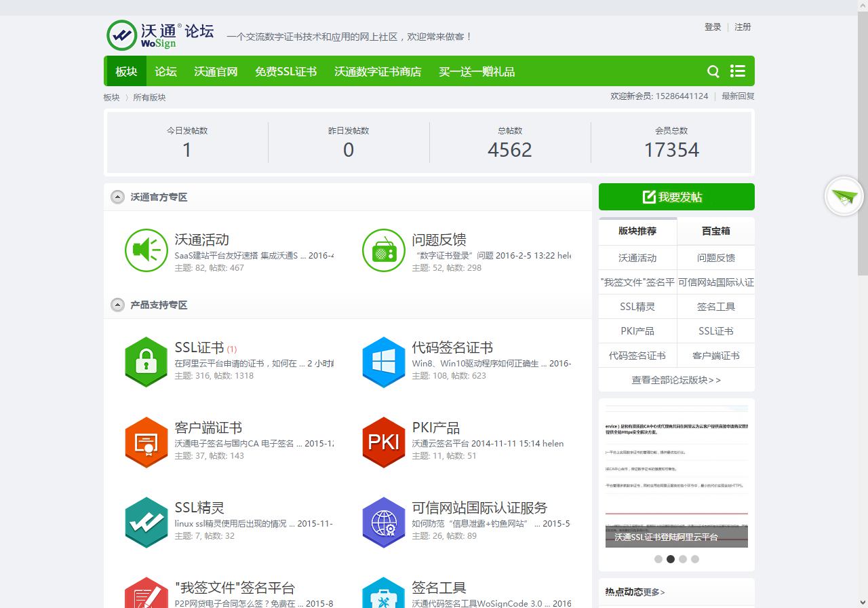Select 客户端证书 in recommended boards panel

716,356
